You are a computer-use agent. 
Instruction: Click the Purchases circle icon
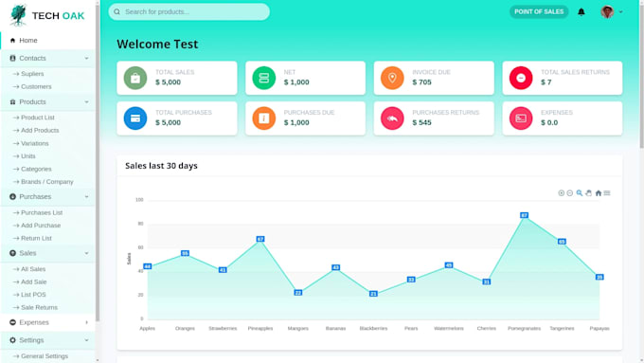[12, 197]
